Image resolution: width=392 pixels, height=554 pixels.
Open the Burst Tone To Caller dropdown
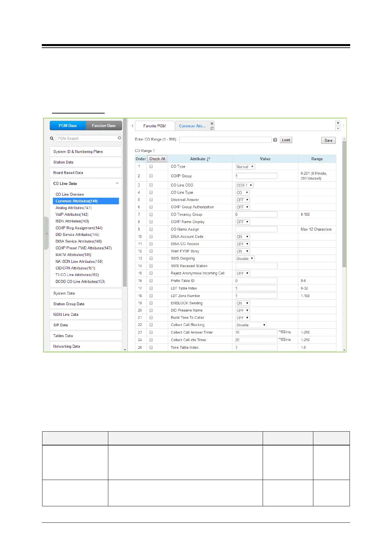coord(243,318)
